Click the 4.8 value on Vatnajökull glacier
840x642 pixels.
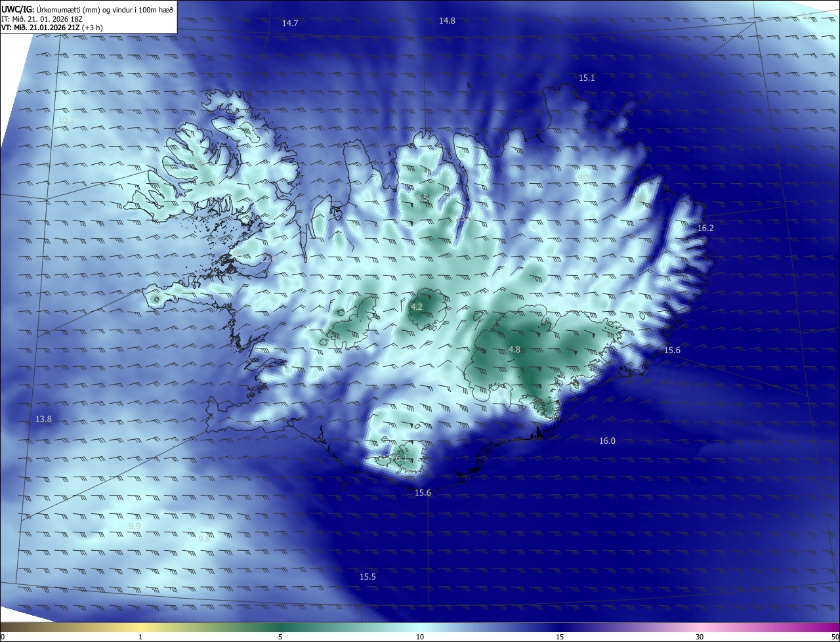tap(514, 349)
